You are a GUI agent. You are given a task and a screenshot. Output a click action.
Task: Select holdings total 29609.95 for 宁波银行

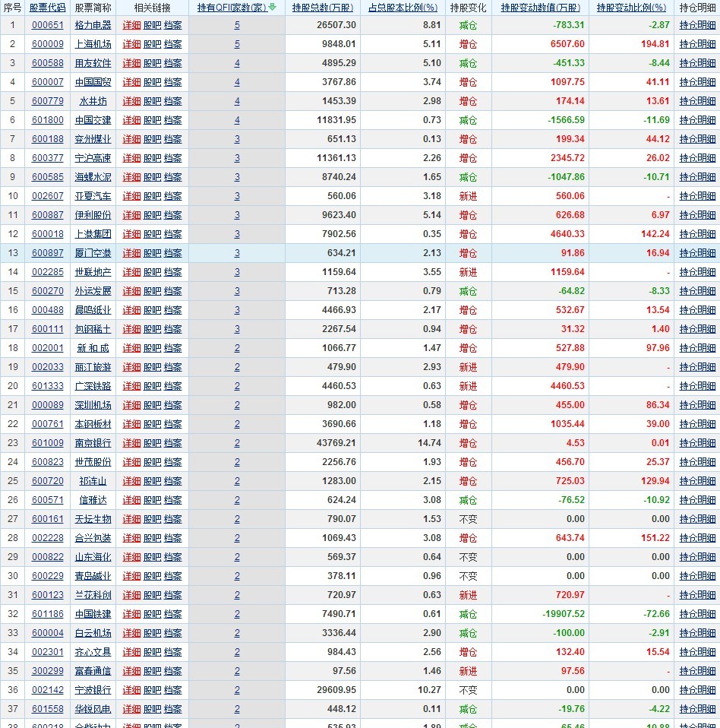click(x=336, y=691)
